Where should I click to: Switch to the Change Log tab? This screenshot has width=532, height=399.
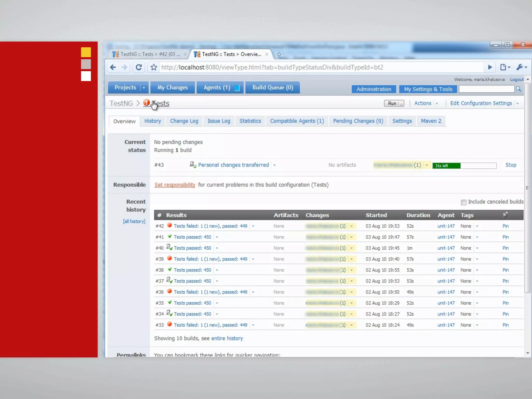pyautogui.click(x=184, y=121)
